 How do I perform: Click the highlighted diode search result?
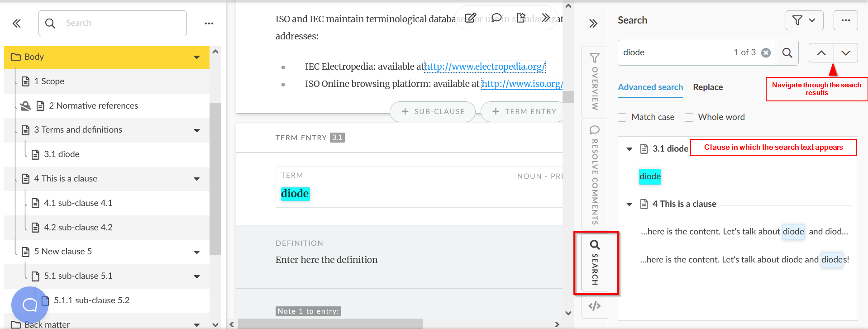650,176
